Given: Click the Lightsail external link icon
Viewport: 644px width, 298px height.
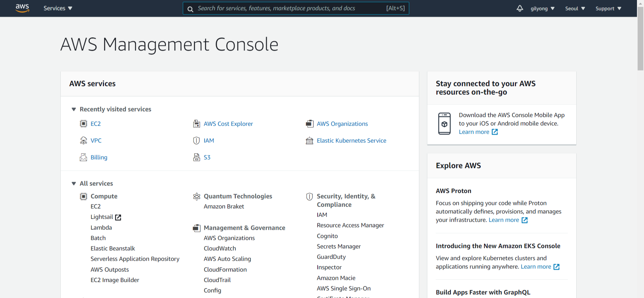Looking at the screenshot, I should click(x=118, y=217).
